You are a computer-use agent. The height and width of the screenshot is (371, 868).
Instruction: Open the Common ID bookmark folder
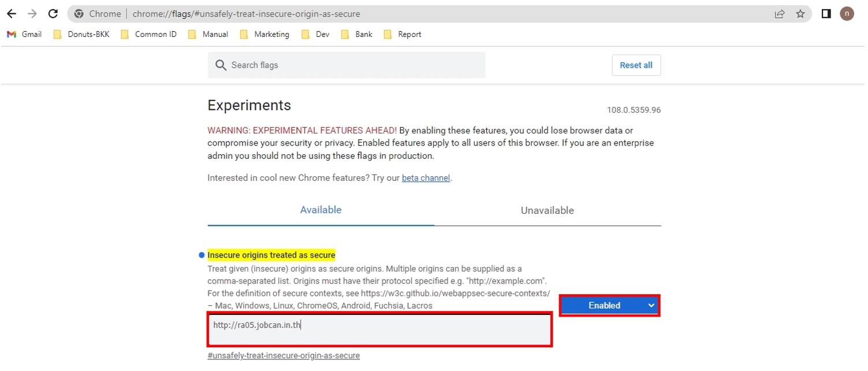pyautogui.click(x=149, y=34)
